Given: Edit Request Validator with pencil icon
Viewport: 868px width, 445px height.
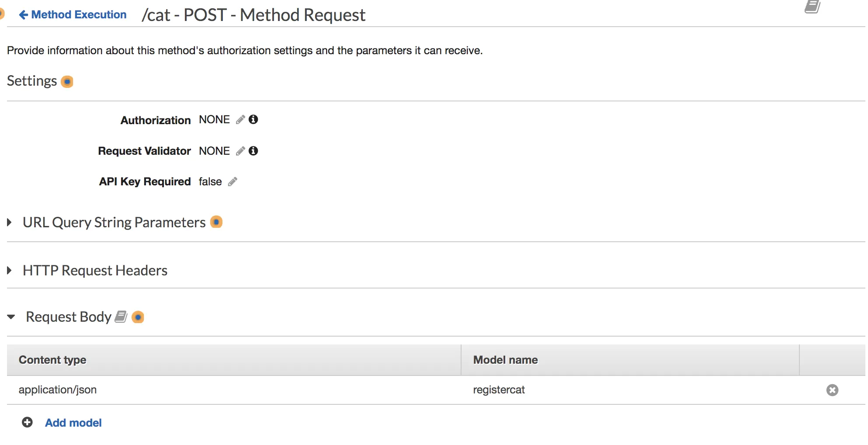Looking at the screenshot, I should tap(240, 151).
